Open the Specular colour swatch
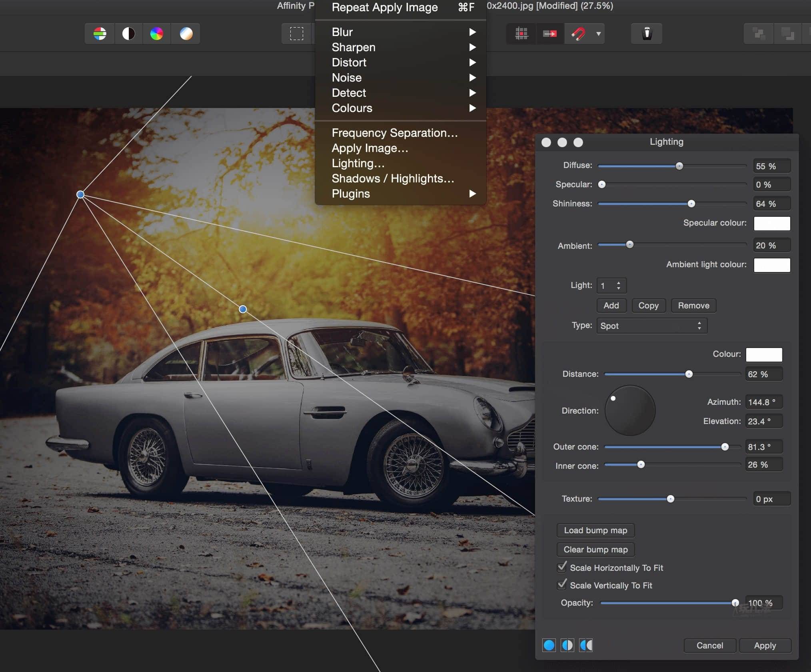The width and height of the screenshot is (811, 672). (x=772, y=223)
